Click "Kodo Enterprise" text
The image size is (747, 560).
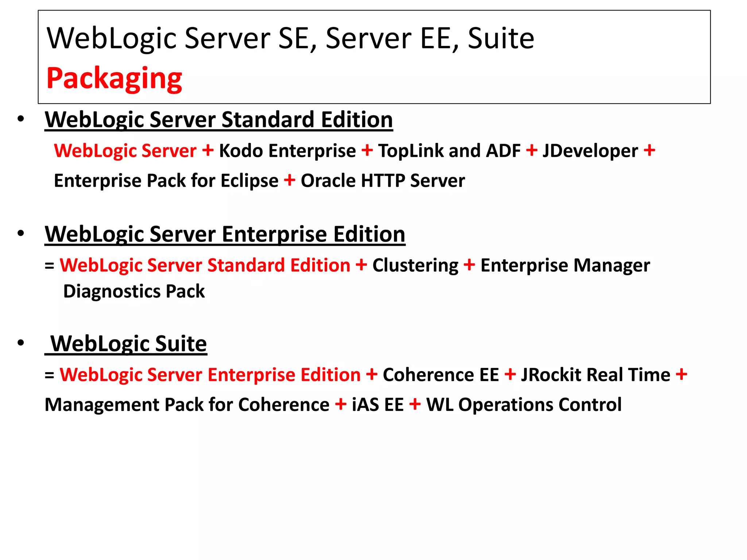[287, 151]
